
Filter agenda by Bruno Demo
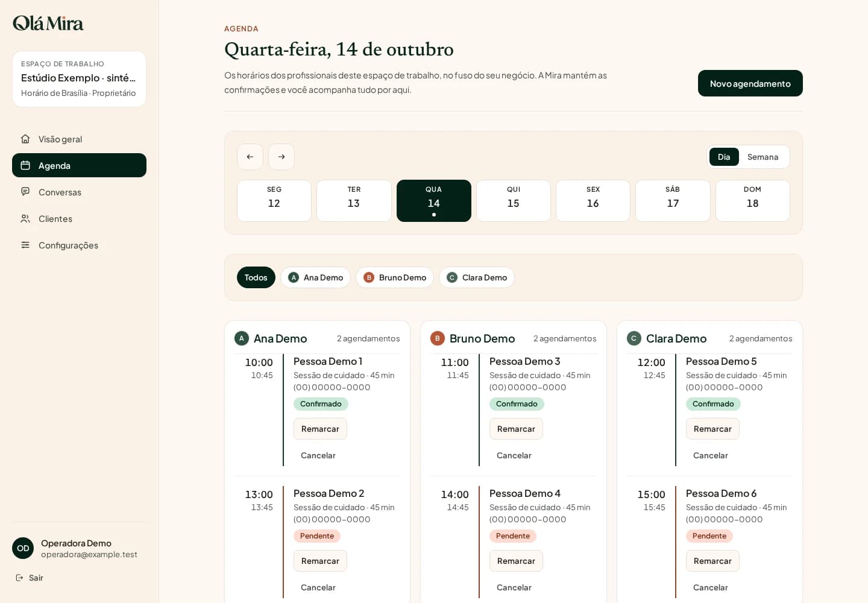click(395, 277)
